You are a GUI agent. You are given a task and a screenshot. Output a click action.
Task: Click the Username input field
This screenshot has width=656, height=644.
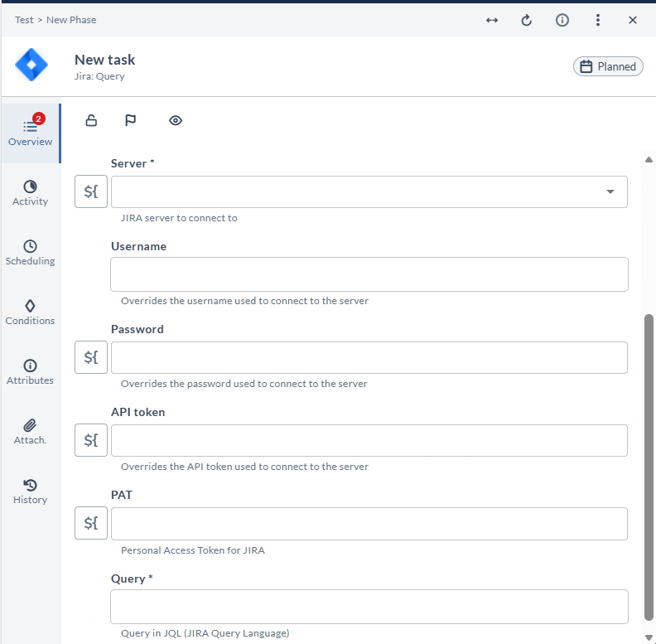click(369, 274)
